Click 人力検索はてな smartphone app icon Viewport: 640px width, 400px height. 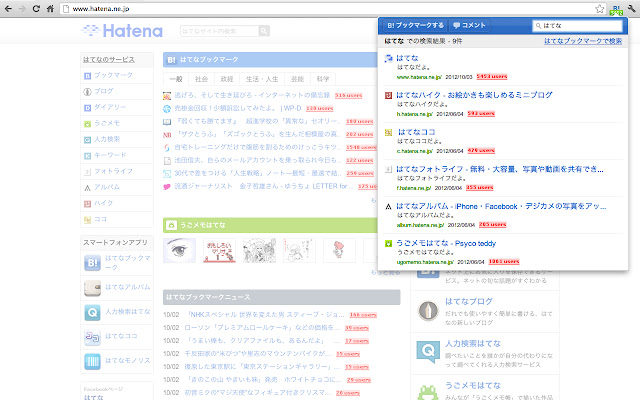92,312
